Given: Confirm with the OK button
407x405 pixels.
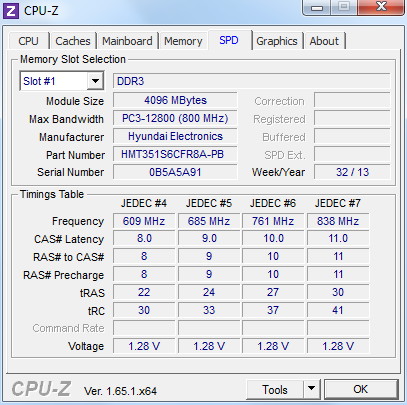Looking at the screenshot, I should point(361,389).
